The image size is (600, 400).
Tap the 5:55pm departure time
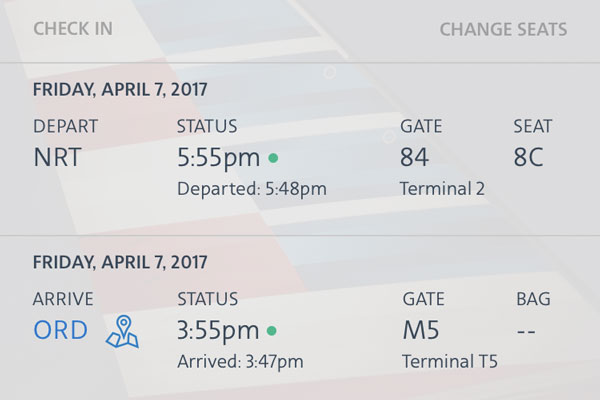(x=218, y=158)
